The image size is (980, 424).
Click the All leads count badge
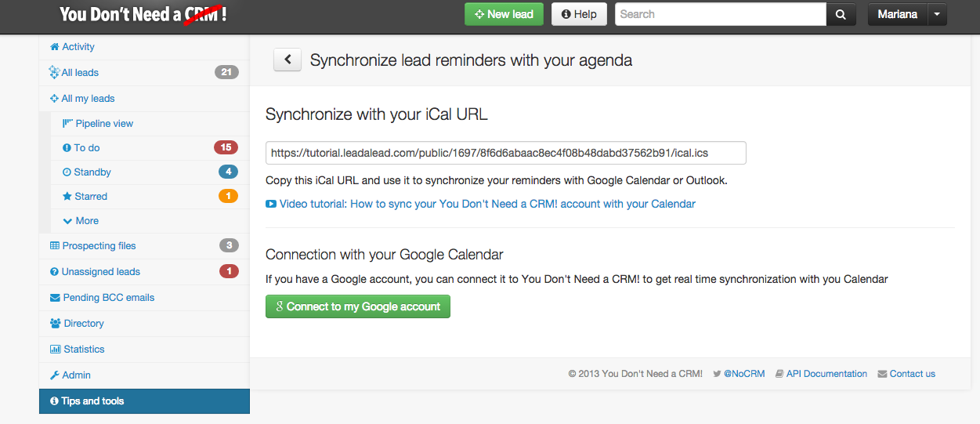[226, 72]
